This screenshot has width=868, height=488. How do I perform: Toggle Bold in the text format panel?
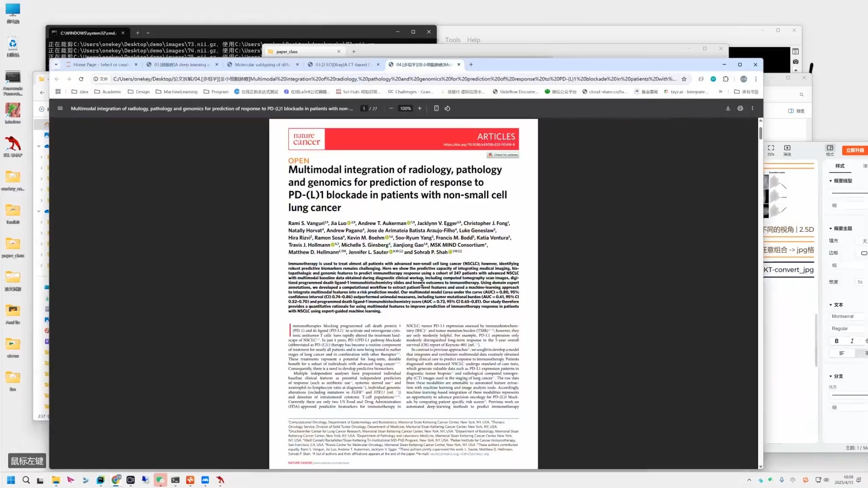click(x=836, y=341)
